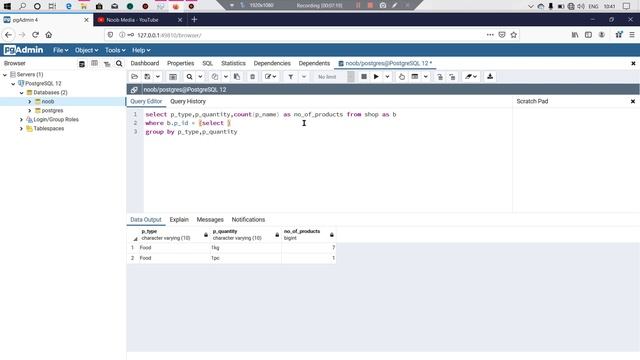640x360 pixels.
Task: Click the Save Data Changes table icon
Action: (173, 77)
